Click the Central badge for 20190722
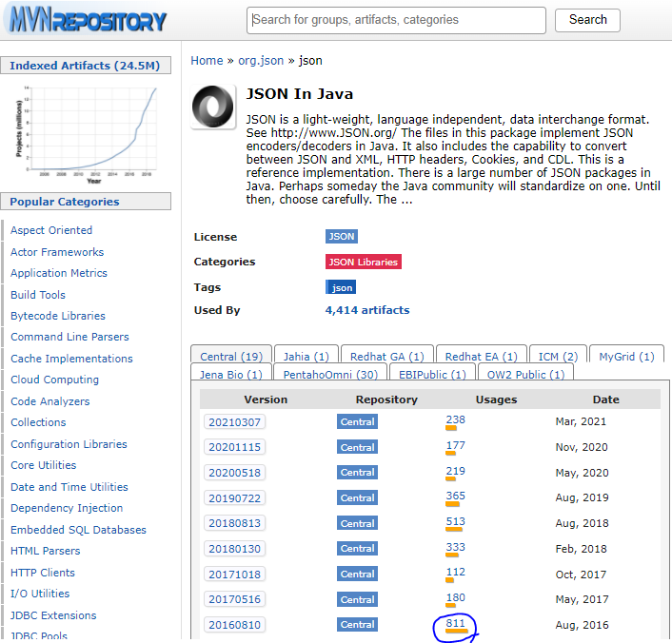 tap(357, 497)
